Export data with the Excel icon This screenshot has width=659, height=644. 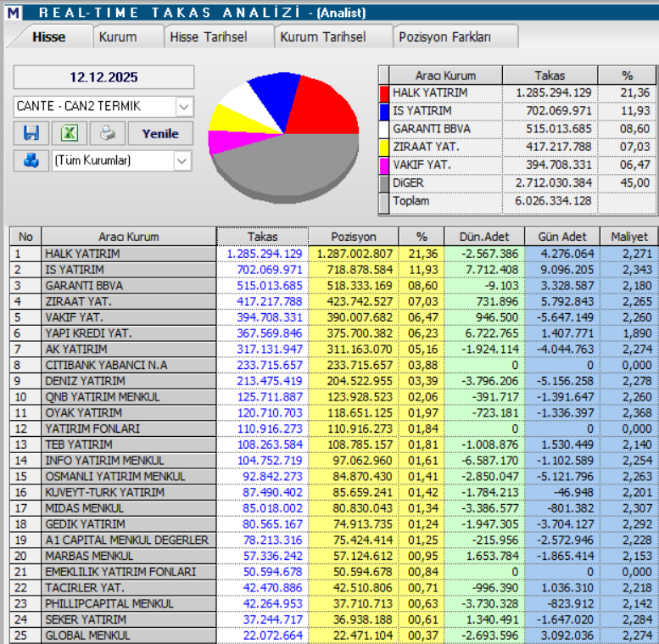(x=70, y=134)
